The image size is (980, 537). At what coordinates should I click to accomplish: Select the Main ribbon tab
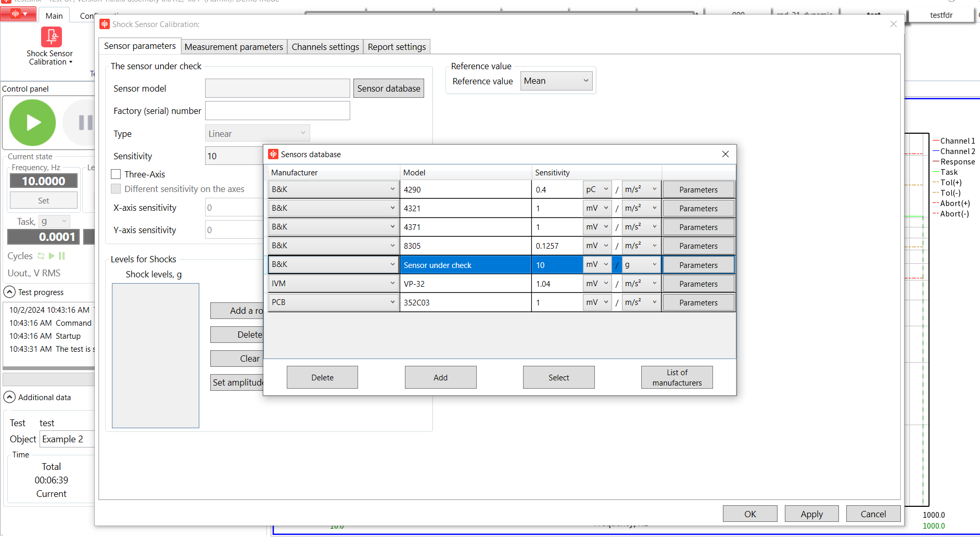click(54, 16)
